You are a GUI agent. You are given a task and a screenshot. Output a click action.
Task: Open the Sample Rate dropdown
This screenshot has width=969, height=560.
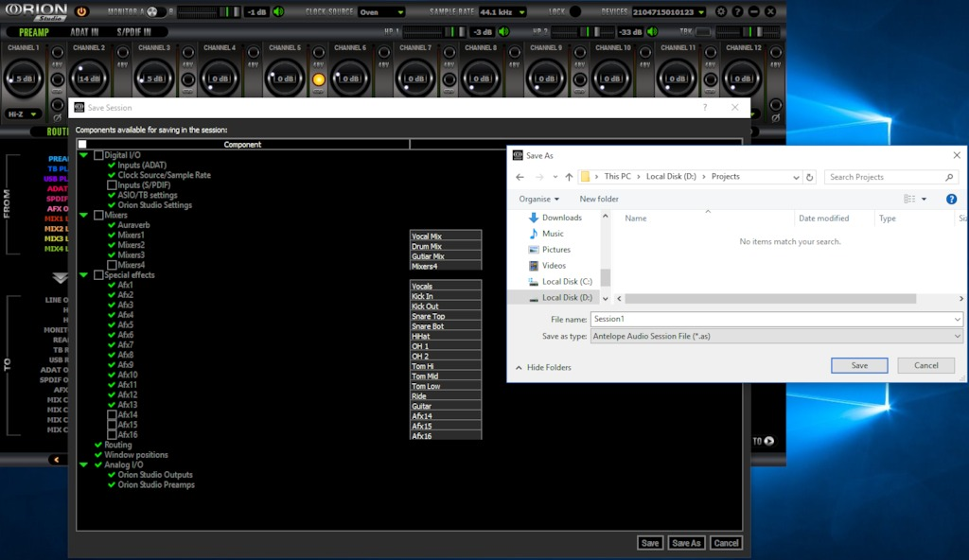pyautogui.click(x=502, y=11)
